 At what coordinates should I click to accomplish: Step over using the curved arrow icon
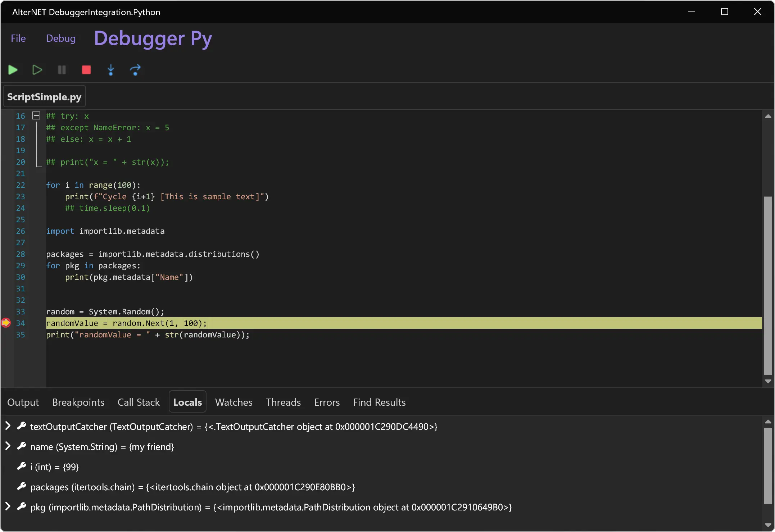pos(135,70)
